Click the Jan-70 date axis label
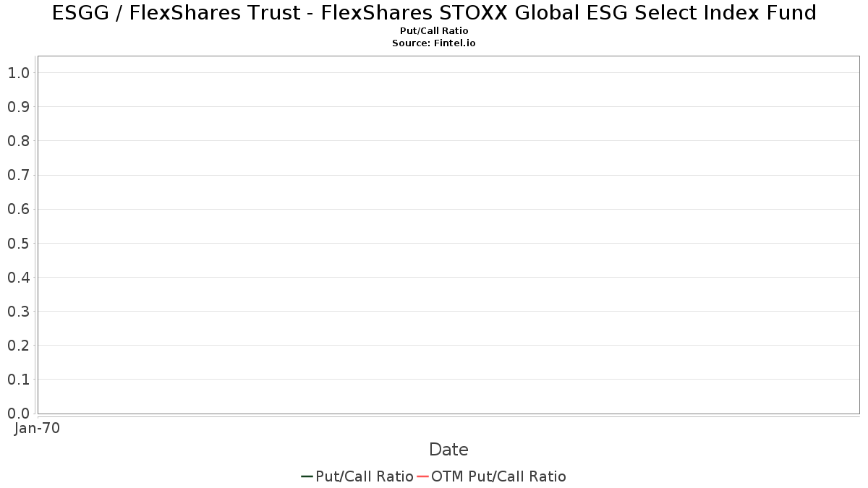868x488 pixels. 37,428
